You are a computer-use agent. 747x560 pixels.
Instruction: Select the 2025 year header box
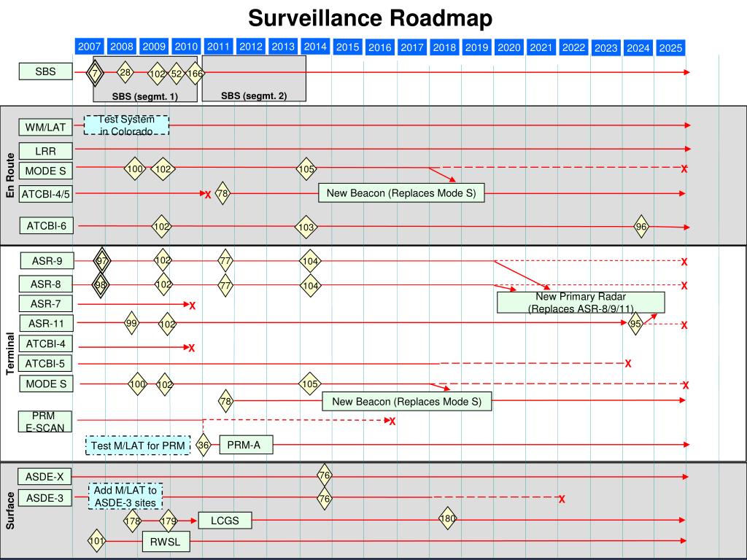tap(670, 47)
